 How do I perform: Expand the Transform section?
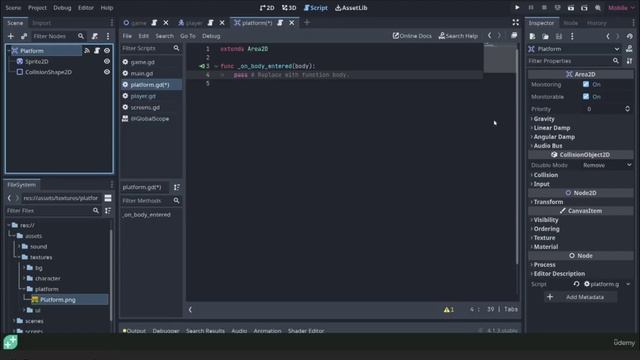547,202
